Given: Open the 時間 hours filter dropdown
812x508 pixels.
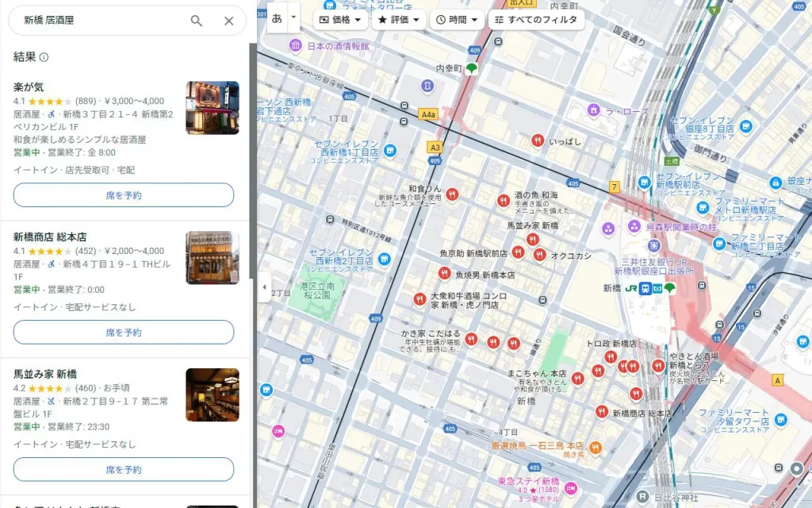Looking at the screenshot, I should coord(457,19).
